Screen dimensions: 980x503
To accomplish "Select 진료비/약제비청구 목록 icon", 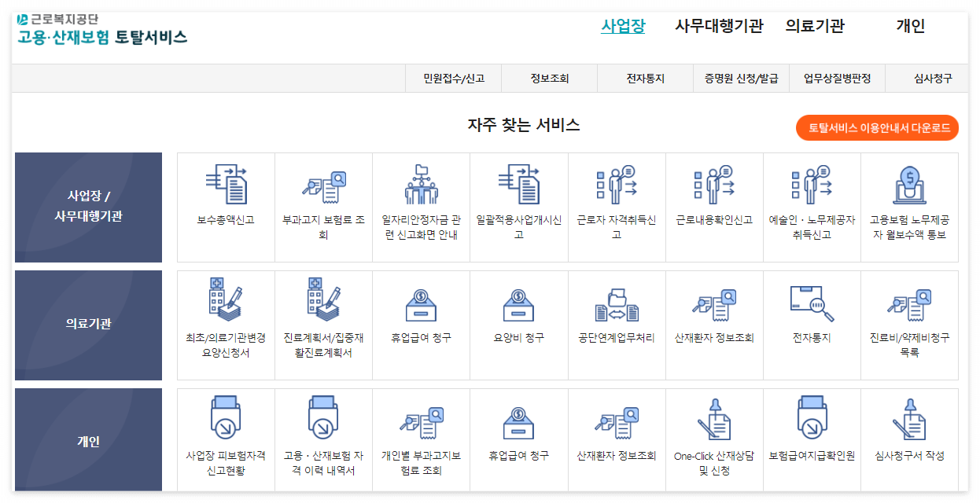I will click(909, 306).
